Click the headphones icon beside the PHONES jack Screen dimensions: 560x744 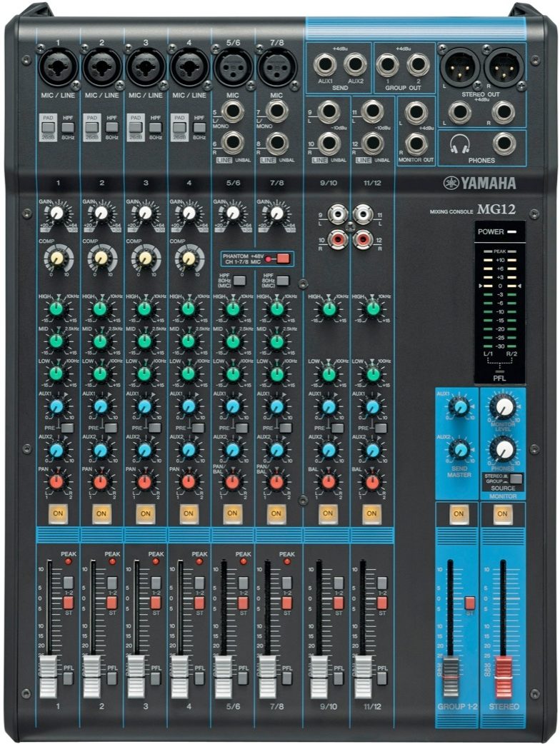tap(460, 144)
